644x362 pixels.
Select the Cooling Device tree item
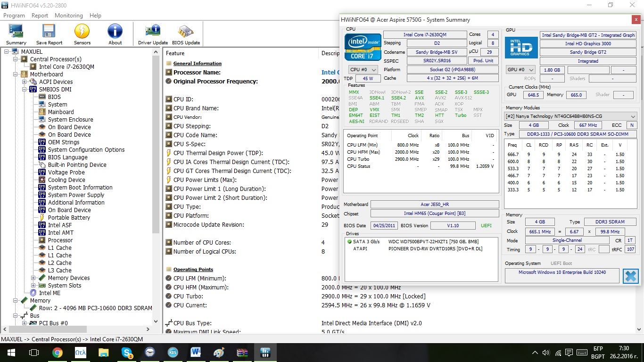(66, 180)
